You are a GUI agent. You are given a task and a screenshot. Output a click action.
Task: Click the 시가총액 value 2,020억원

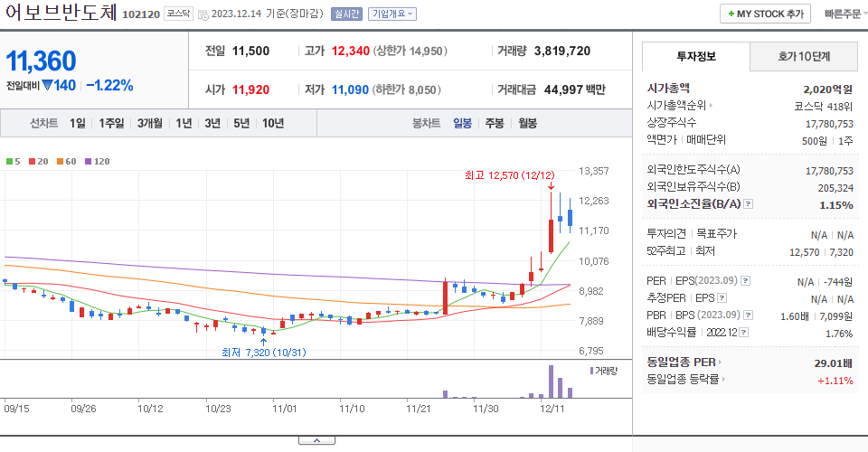[827, 89]
